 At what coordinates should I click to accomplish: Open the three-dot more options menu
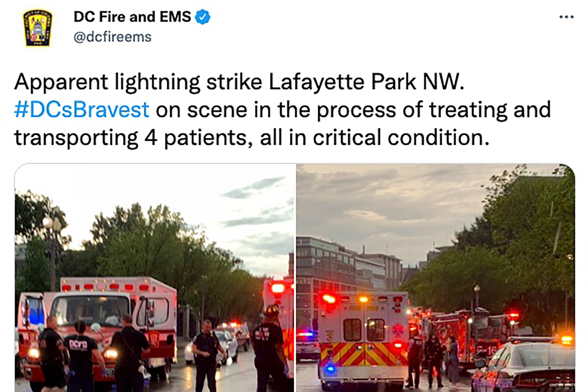click(x=566, y=17)
